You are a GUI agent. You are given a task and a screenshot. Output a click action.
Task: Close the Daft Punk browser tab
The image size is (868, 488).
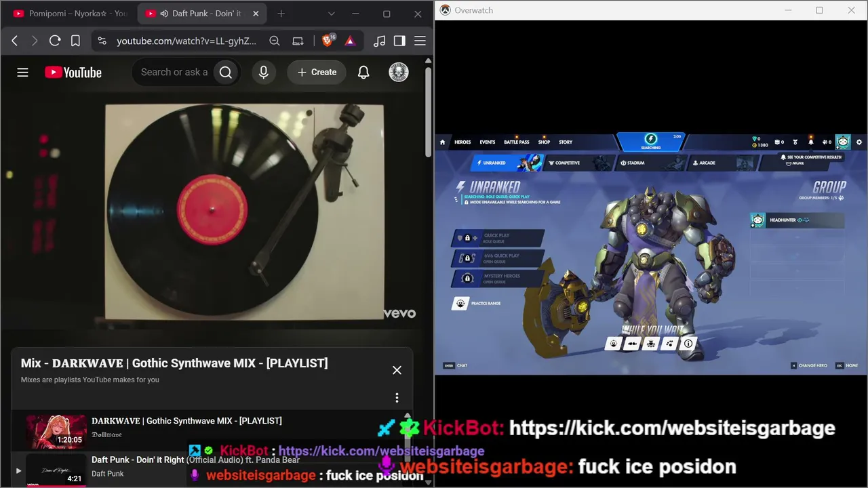pyautogui.click(x=256, y=14)
